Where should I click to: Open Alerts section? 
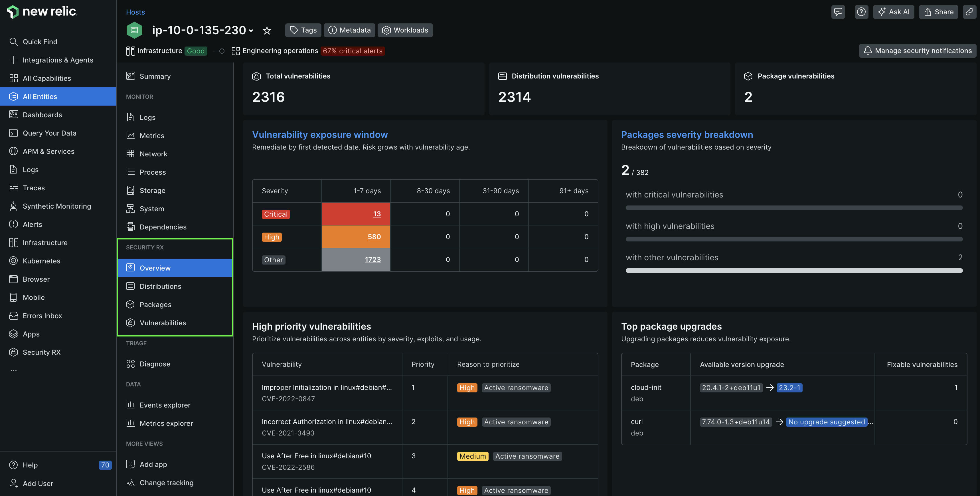pos(58,224)
